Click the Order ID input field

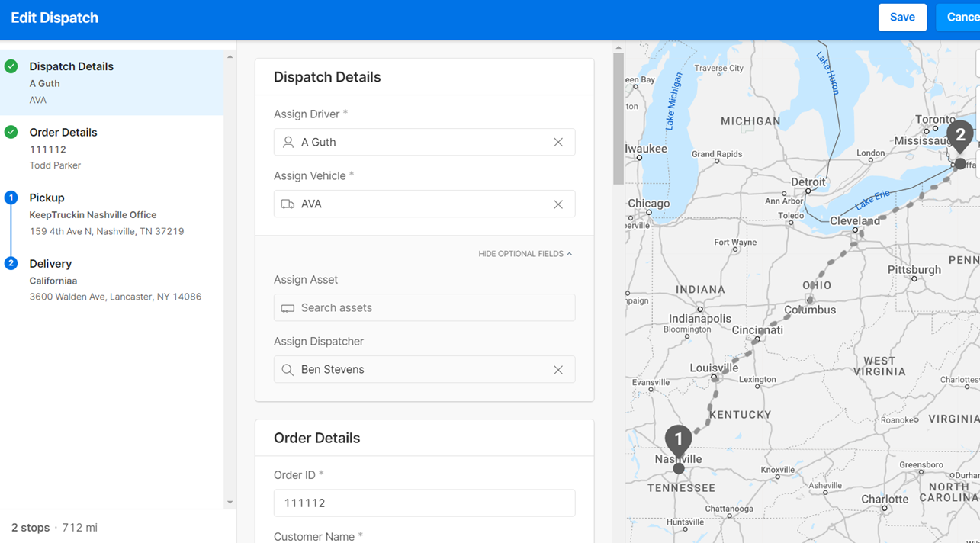[424, 503]
